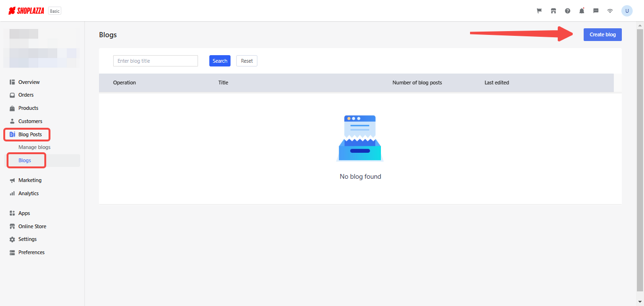Click the Search button

click(x=220, y=61)
